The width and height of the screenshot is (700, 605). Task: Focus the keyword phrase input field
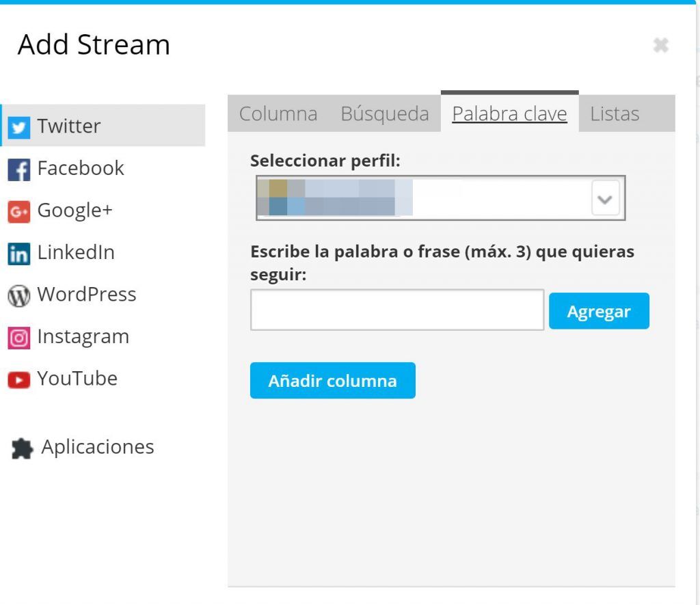[x=397, y=310]
